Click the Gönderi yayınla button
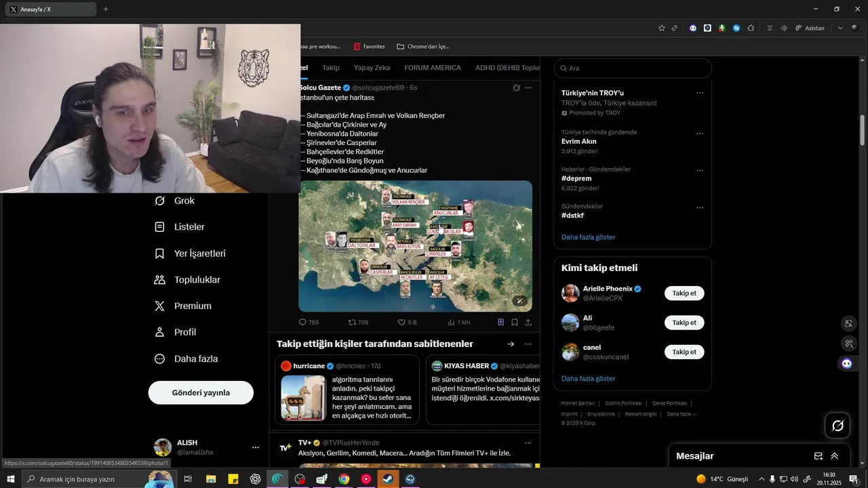The height and width of the screenshot is (488, 868). 201,392
